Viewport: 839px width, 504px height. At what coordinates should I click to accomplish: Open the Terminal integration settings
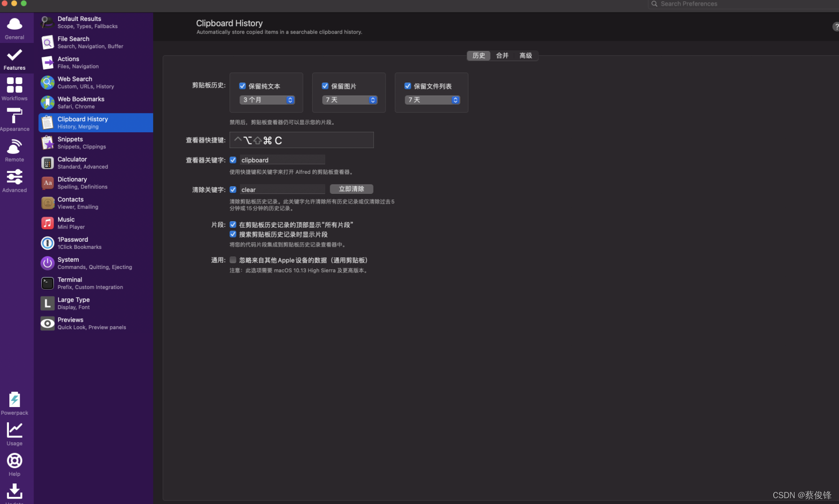94,282
